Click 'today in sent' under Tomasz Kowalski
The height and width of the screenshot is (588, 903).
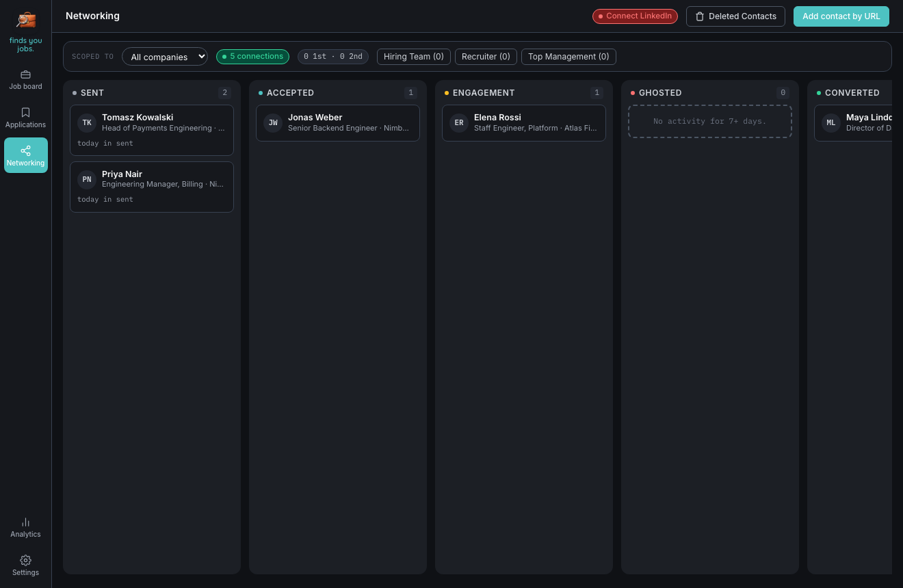105,144
